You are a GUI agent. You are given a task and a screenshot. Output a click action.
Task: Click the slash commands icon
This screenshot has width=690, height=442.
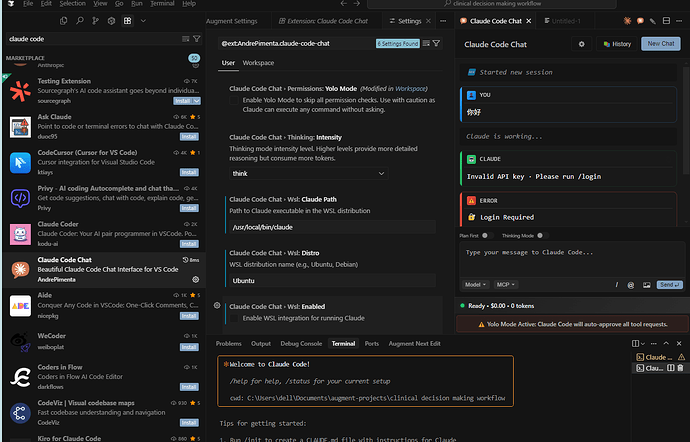tap(617, 285)
